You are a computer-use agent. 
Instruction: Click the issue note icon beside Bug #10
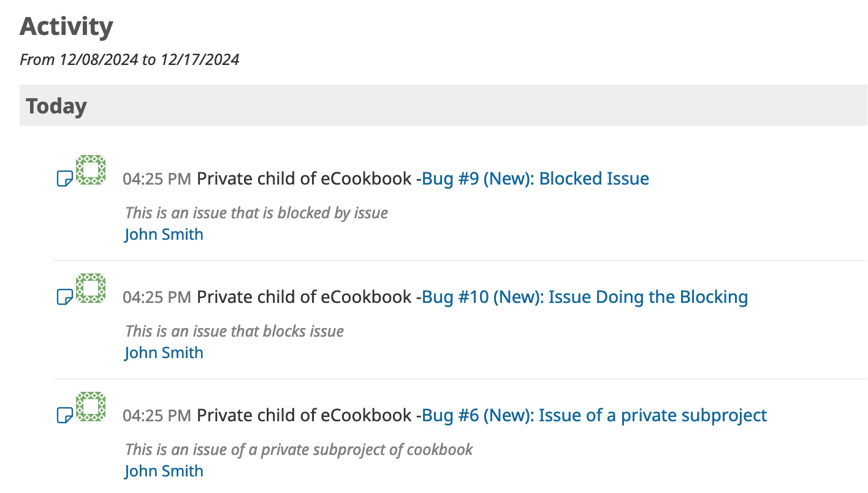tap(64, 297)
